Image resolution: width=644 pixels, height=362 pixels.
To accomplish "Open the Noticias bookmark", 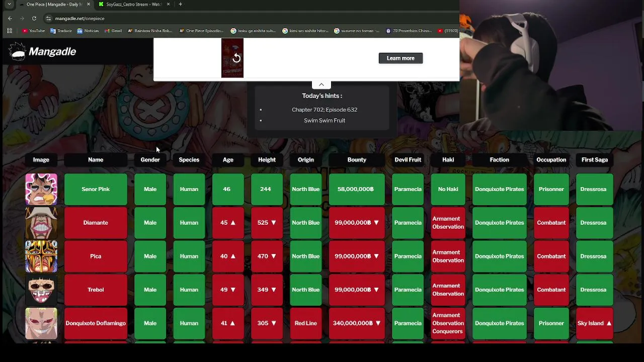I will (x=88, y=31).
